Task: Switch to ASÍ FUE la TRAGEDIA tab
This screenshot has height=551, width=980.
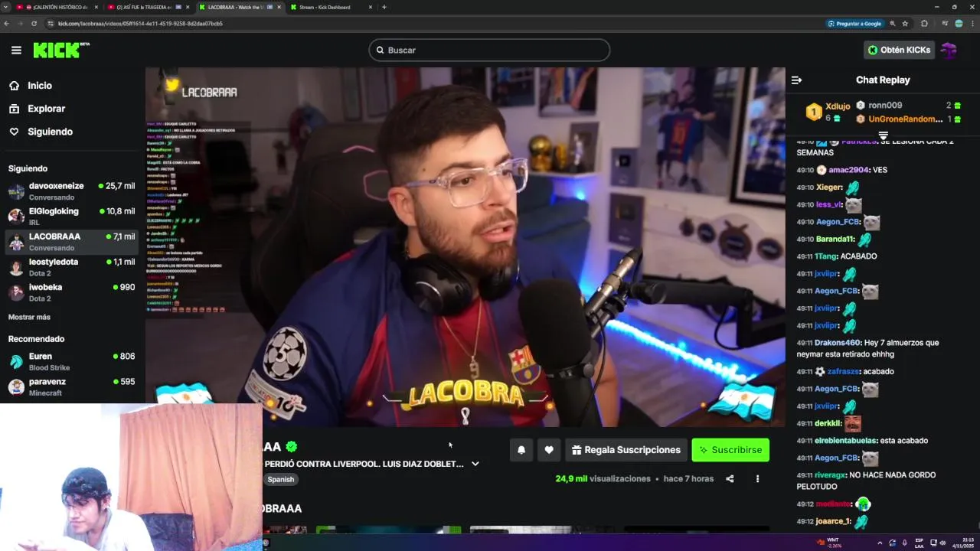Action: [147, 7]
